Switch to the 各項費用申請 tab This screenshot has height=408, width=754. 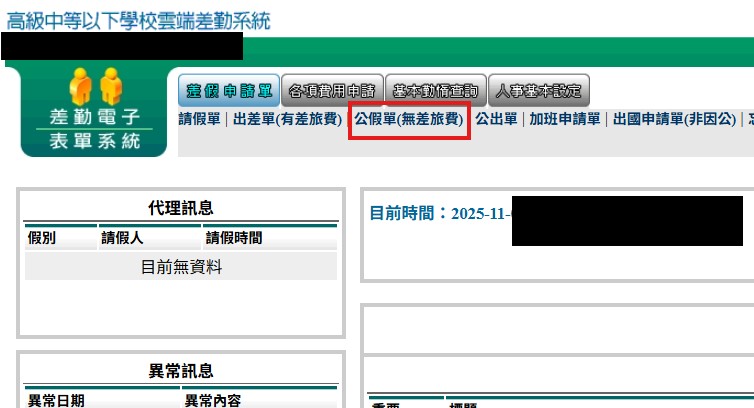point(332,91)
